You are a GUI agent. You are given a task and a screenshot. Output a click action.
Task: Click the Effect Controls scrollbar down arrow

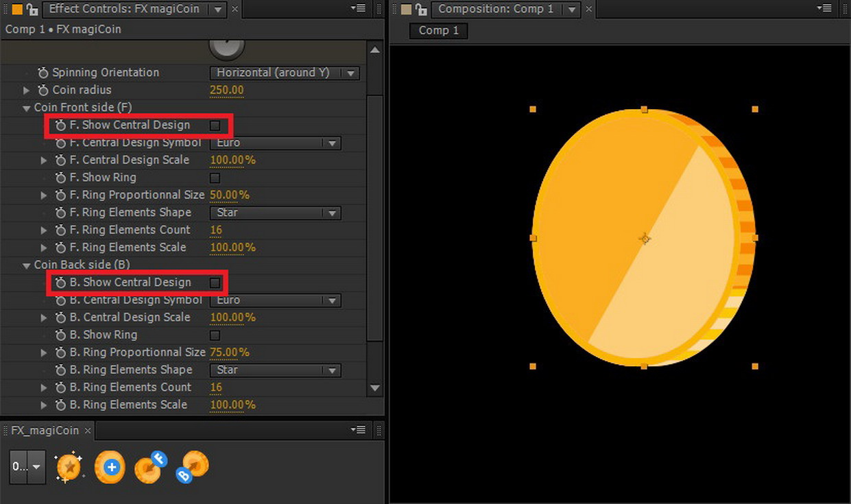(374, 388)
